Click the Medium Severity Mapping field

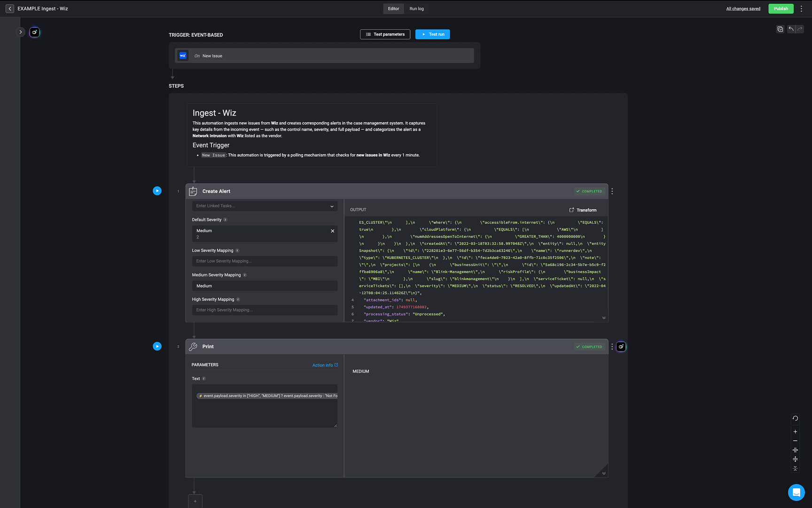pyautogui.click(x=265, y=286)
